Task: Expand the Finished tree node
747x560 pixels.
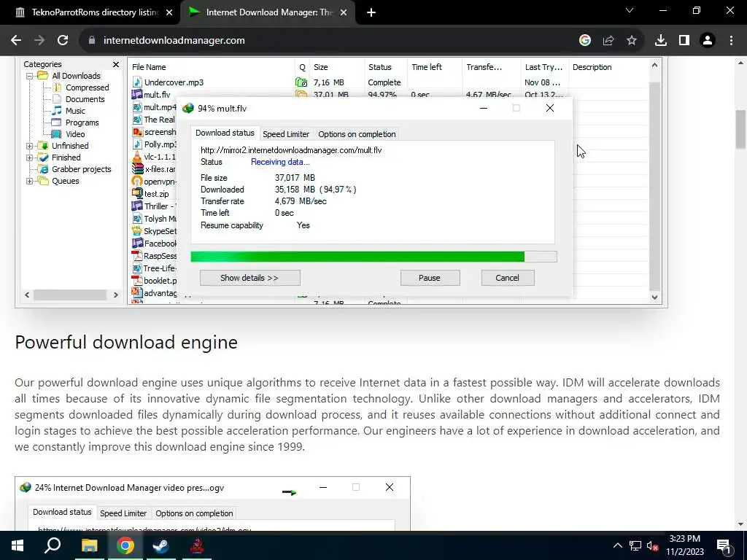Action: pyautogui.click(x=29, y=157)
